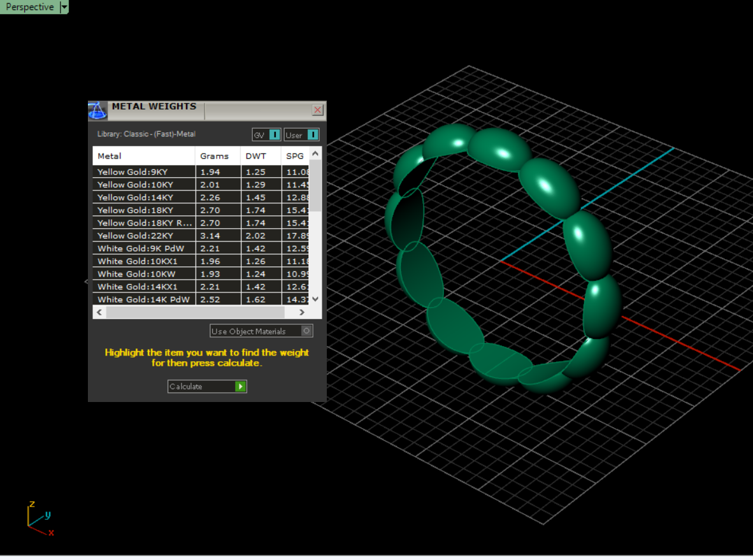Select the White Gold:14K PdW row
Image resolution: width=753 pixels, height=560 pixels.
pyautogui.click(x=200, y=299)
